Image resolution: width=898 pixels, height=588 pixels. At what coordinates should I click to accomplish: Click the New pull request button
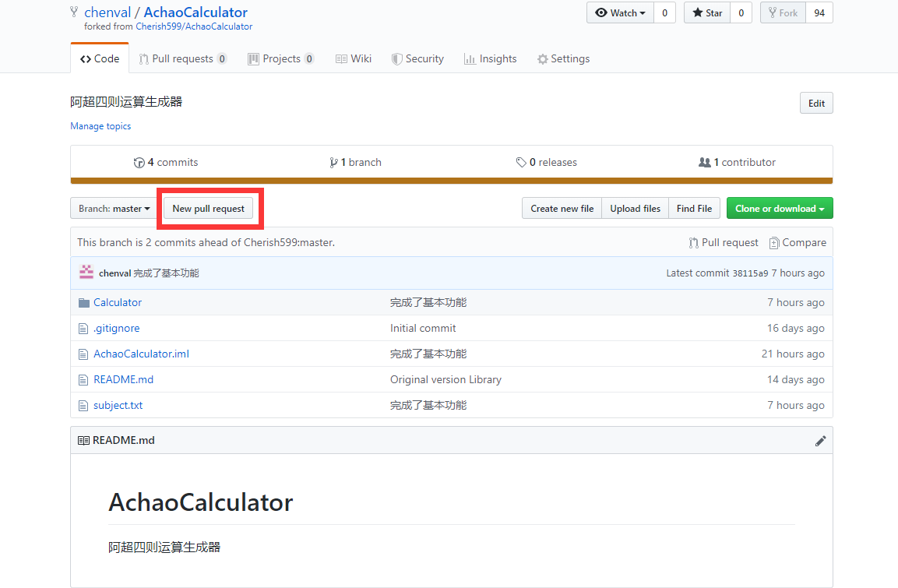[209, 209]
